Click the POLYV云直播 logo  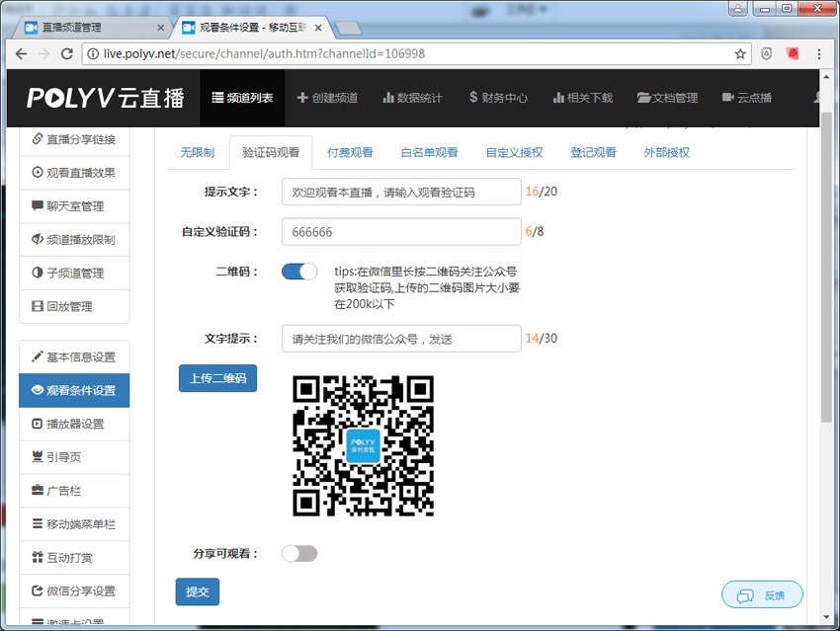click(x=106, y=98)
